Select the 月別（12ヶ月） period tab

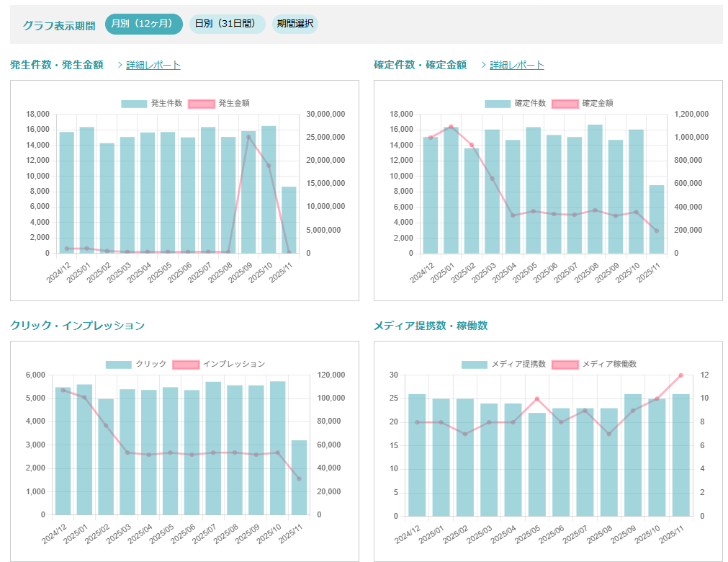[x=143, y=24]
